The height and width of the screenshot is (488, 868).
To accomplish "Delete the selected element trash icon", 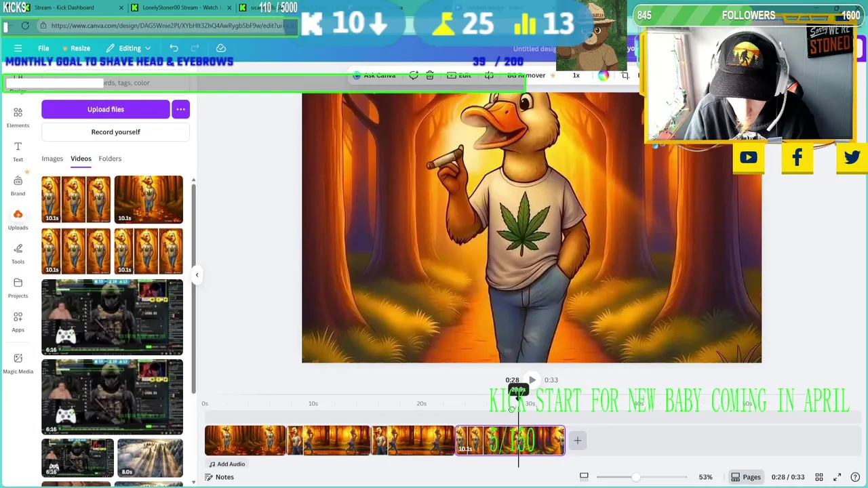I will click(430, 75).
